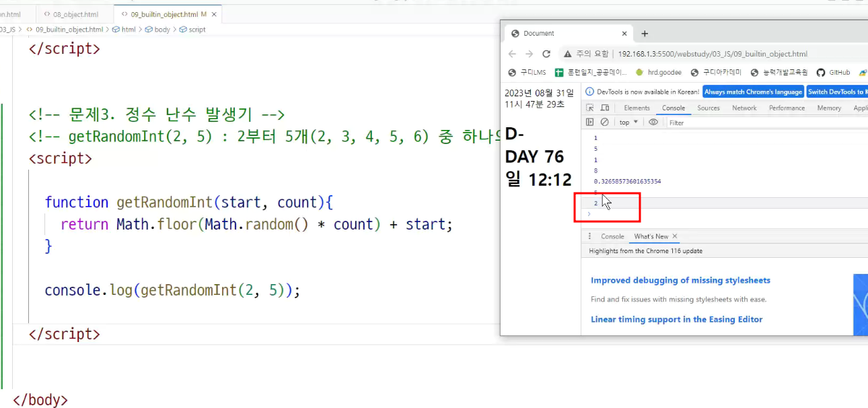
Task: Toggle device toolbar in DevTools
Action: (x=605, y=108)
